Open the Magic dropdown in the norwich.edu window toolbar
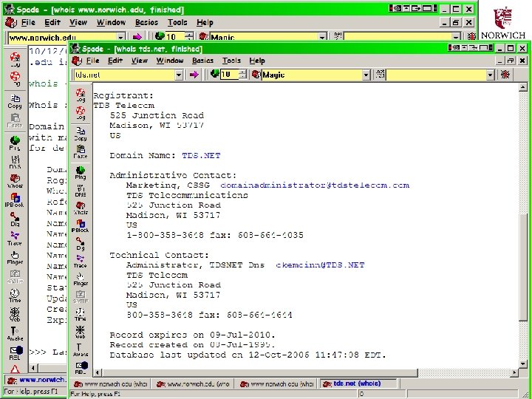532x399 pixels. click(322, 37)
